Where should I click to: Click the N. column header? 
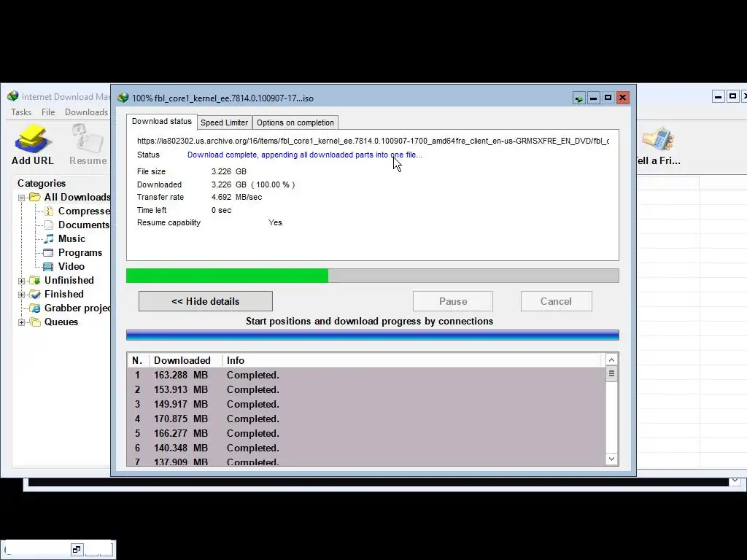pos(137,360)
